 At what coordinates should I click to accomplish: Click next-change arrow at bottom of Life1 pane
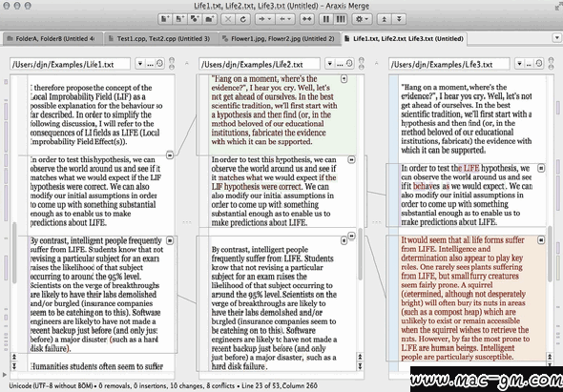point(14,366)
